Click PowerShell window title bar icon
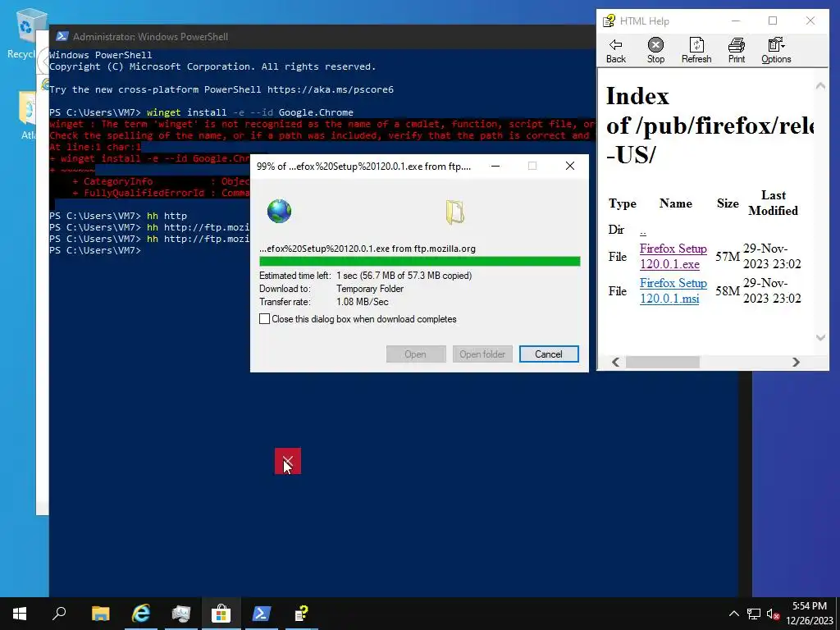The width and height of the screenshot is (840, 630). tap(62, 36)
